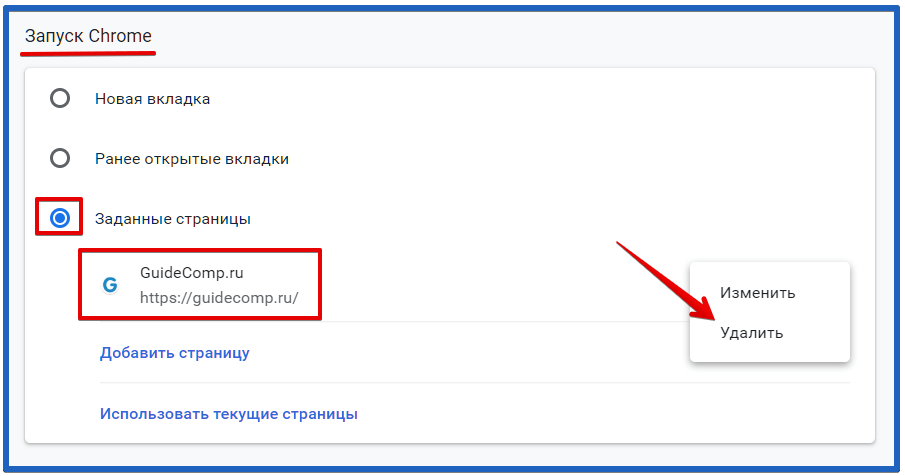Click the "GuideComp.ru" page title
This screenshot has width=905, height=476.
pyautogui.click(x=192, y=272)
